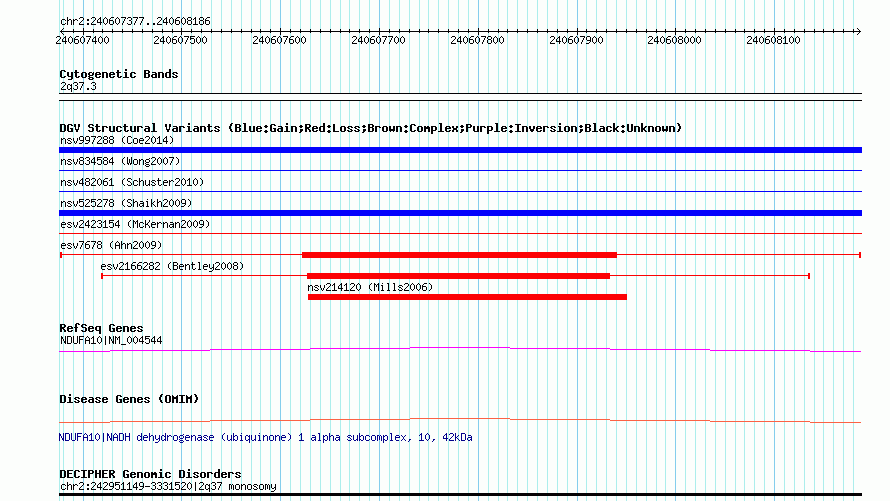This screenshot has height=501, width=890.
Task: Open variant esv2423154 (McKernan2009) label
Action: (x=135, y=224)
